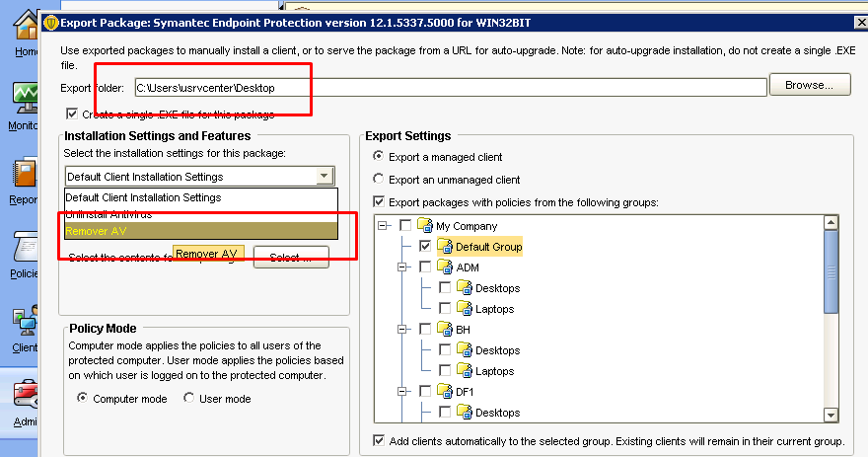Click the My Company folder icon
The image size is (868, 457).
click(x=425, y=226)
